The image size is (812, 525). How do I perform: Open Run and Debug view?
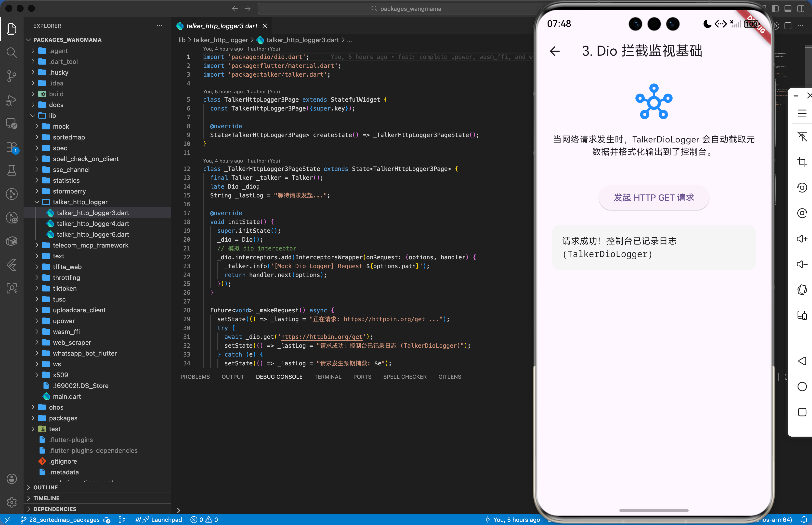(x=12, y=100)
